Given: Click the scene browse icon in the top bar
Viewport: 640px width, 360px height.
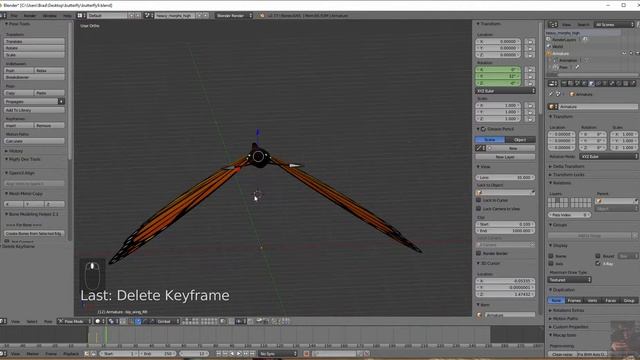Looking at the screenshot, I should pos(148,16).
